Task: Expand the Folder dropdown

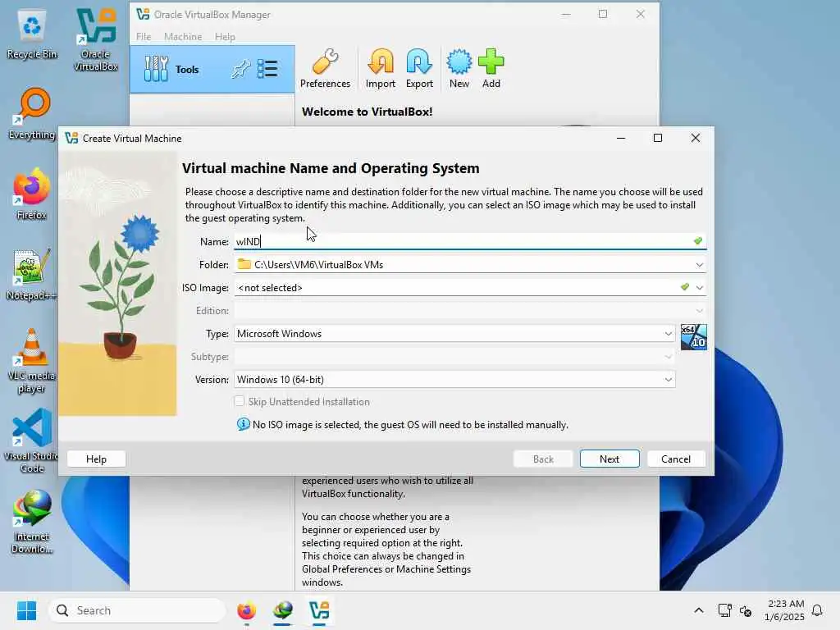Action: tap(699, 265)
